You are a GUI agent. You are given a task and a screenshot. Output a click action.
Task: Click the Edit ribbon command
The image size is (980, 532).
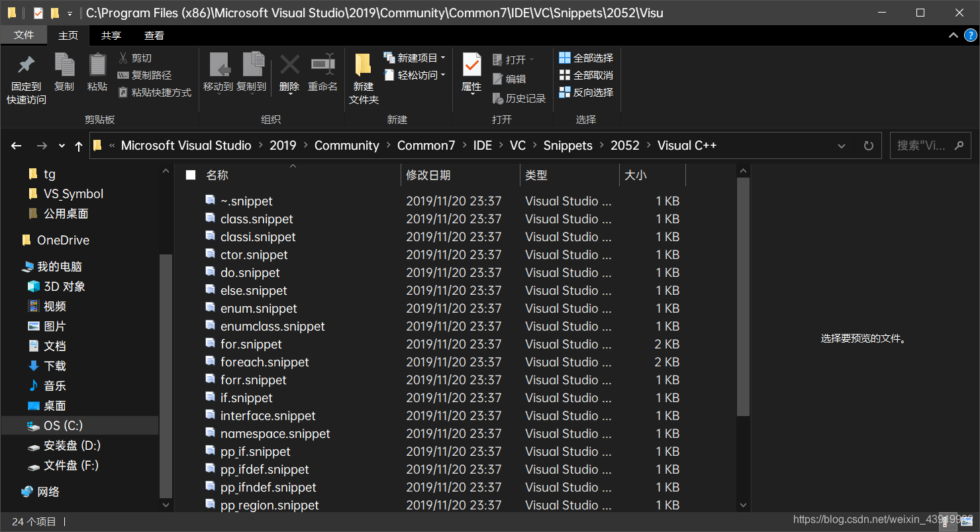509,79
